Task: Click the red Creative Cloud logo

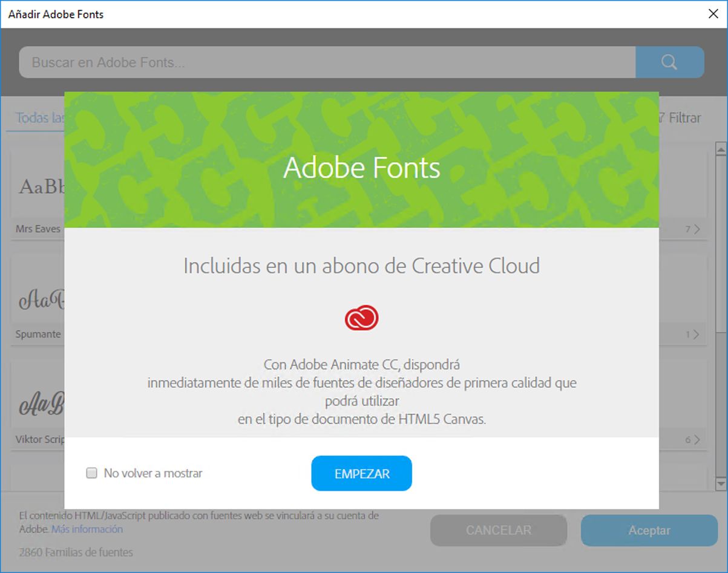Action: coord(361,316)
